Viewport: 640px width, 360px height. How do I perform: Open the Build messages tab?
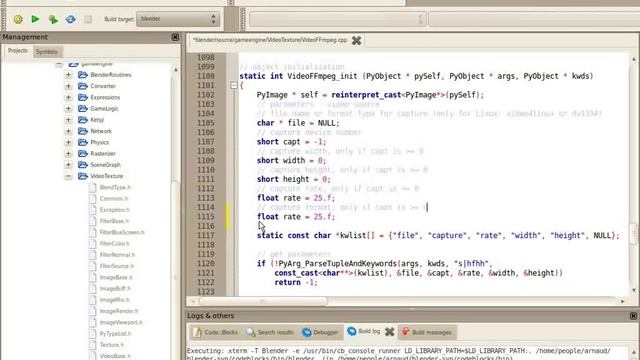point(427,332)
